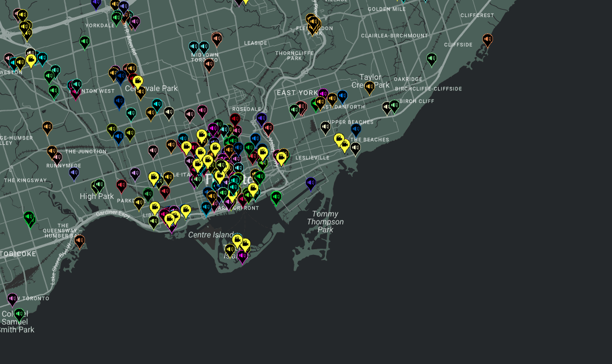The width and height of the screenshot is (612, 364).
Task: Click the purple speaker marker at New Toronto
Action: point(12,298)
